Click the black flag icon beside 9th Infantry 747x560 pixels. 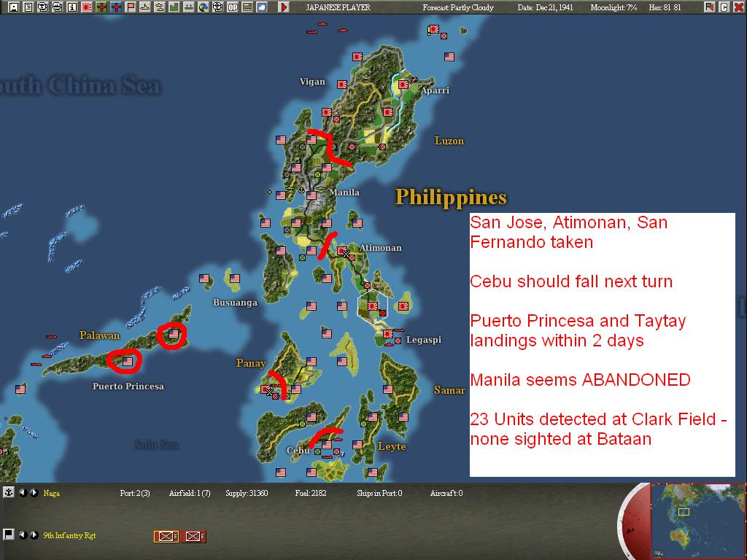(9, 534)
